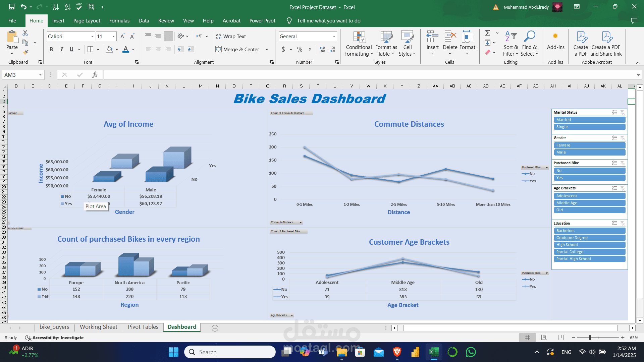This screenshot has height=362, width=644.
Task: Click the AutoSum icon
Action: pyautogui.click(x=487, y=33)
